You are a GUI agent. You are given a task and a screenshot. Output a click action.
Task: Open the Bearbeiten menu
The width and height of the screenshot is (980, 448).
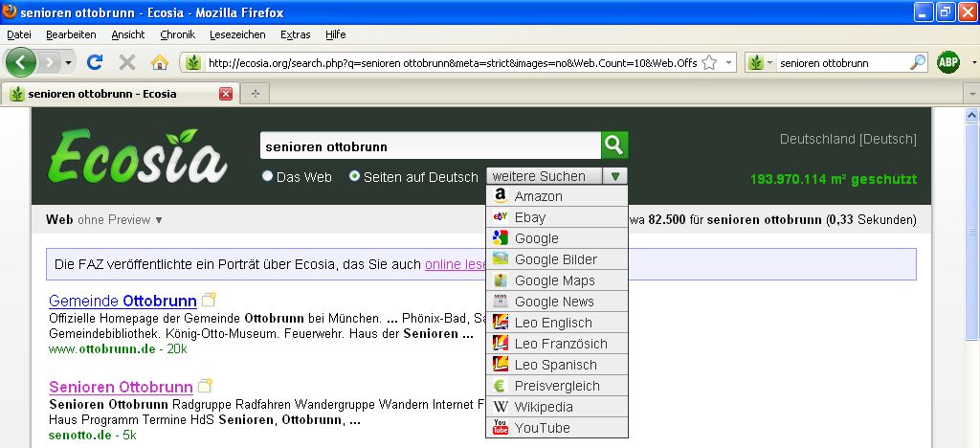coord(71,34)
